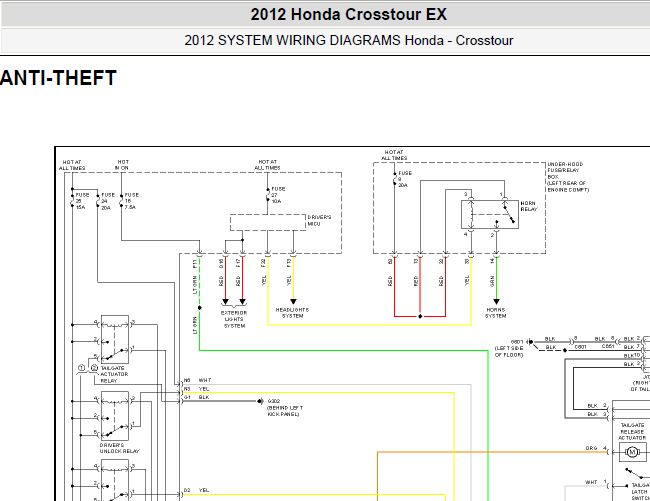Click the G1 BLK connector label
The width and height of the screenshot is (650, 501).
(x=196, y=397)
